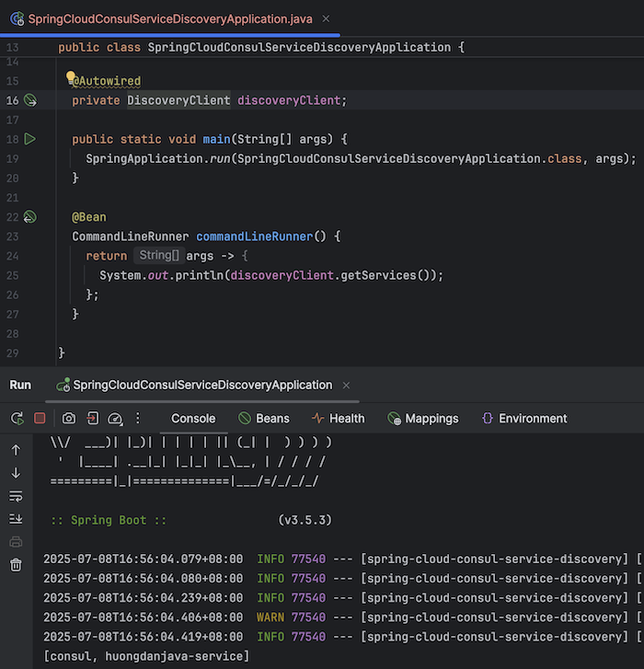Click the bean gutter icon on line 22

29,217
